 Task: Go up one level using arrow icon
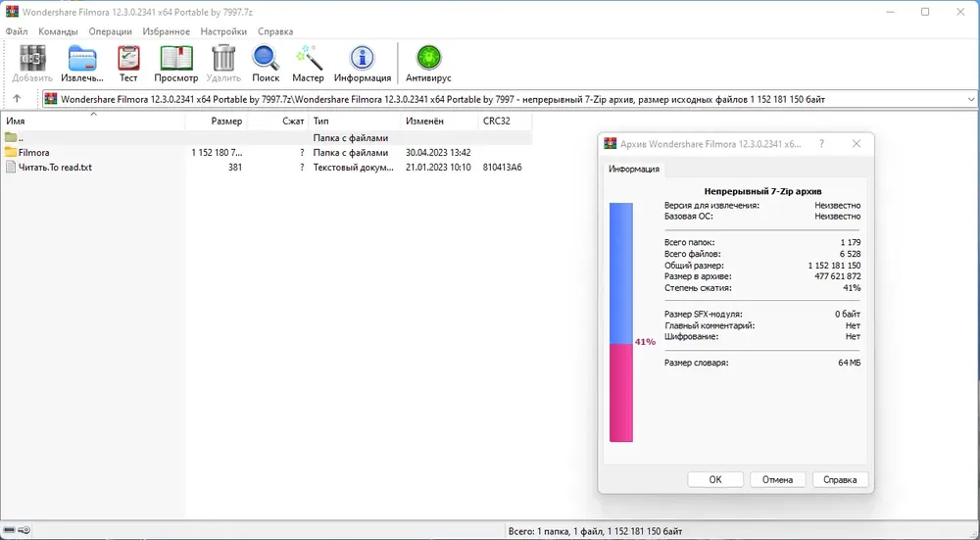(17, 99)
